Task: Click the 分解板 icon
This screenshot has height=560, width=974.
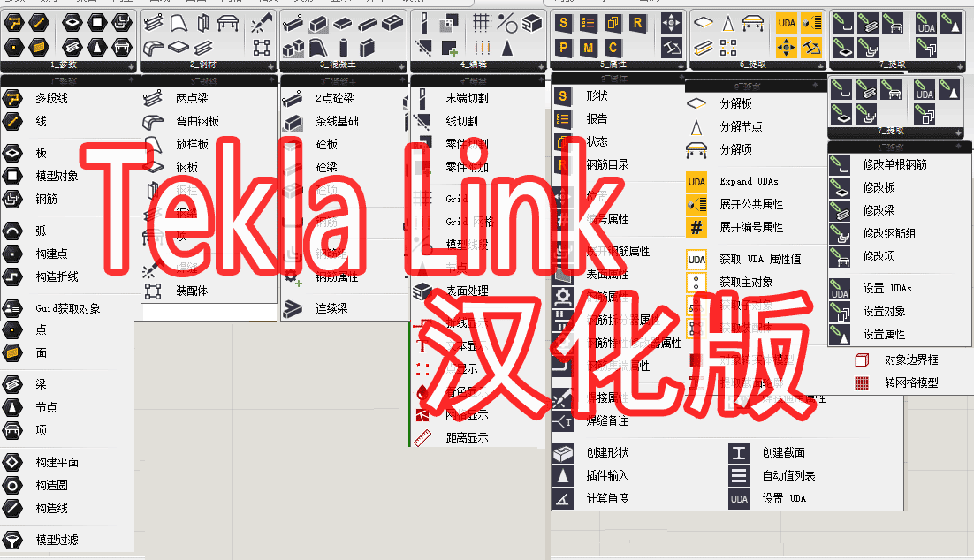Action: tap(696, 103)
